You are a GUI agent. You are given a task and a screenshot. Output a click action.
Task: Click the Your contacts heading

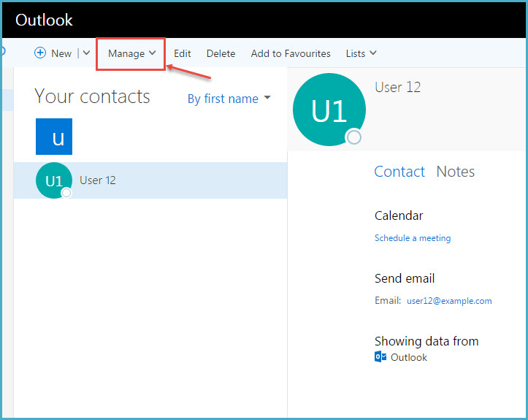(x=92, y=96)
